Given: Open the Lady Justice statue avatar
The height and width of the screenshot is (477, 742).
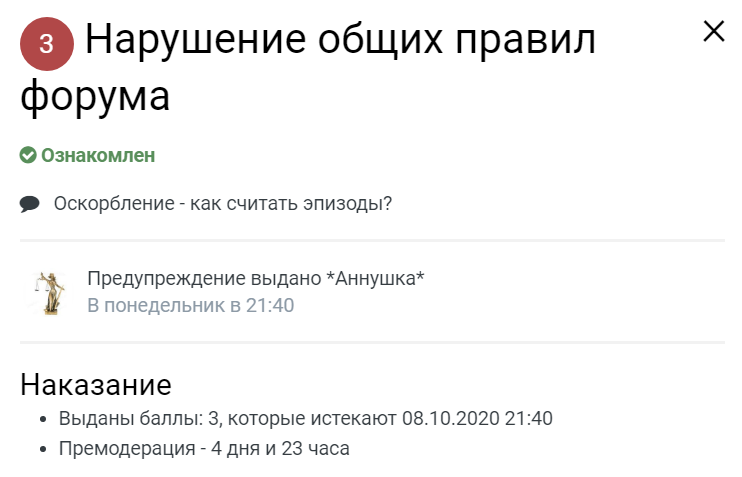Looking at the screenshot, I should (49, 293).
